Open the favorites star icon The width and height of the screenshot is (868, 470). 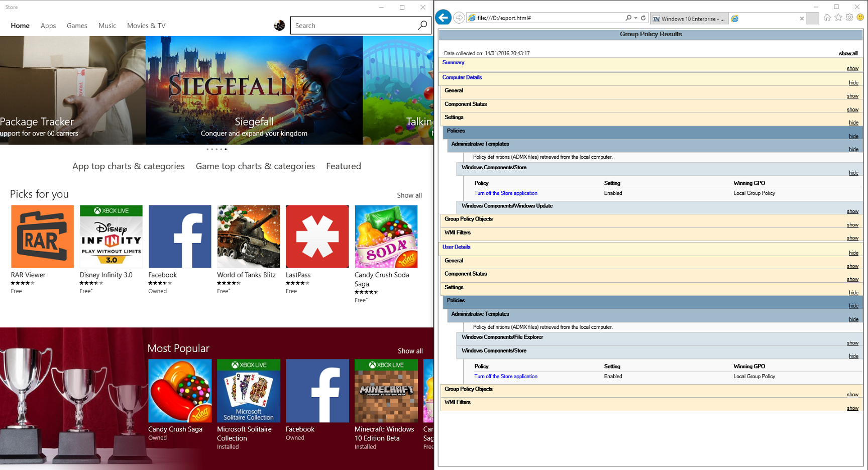tap(838, 18)
